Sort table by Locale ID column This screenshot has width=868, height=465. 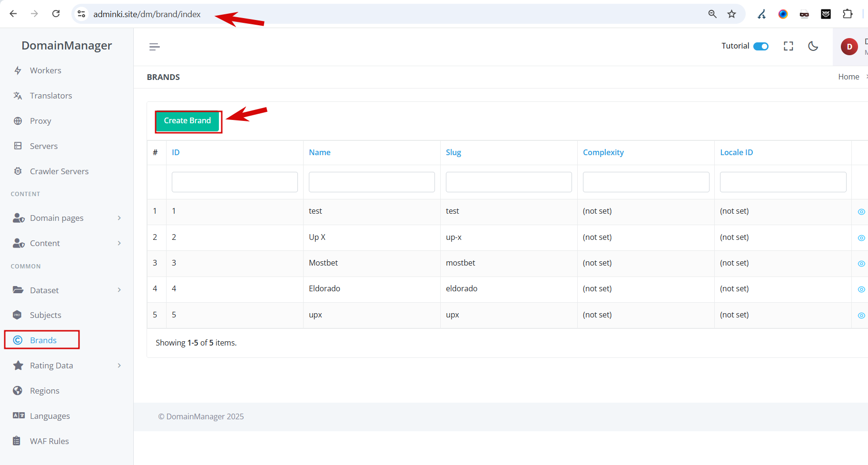click(x=737, y=152)
